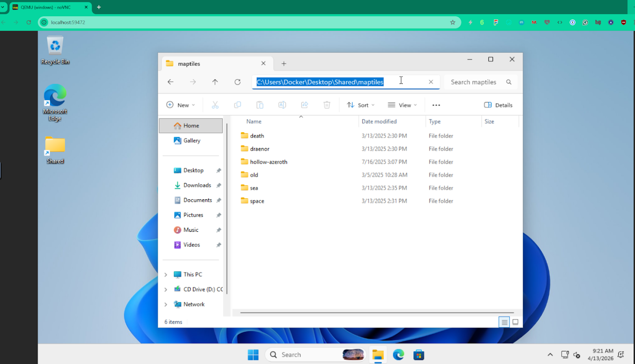Open the Sort dropdown

(x=360, y=105)
